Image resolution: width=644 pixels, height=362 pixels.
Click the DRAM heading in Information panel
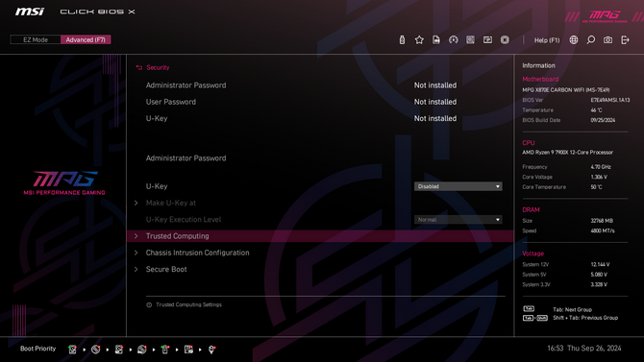click(531, 209)
